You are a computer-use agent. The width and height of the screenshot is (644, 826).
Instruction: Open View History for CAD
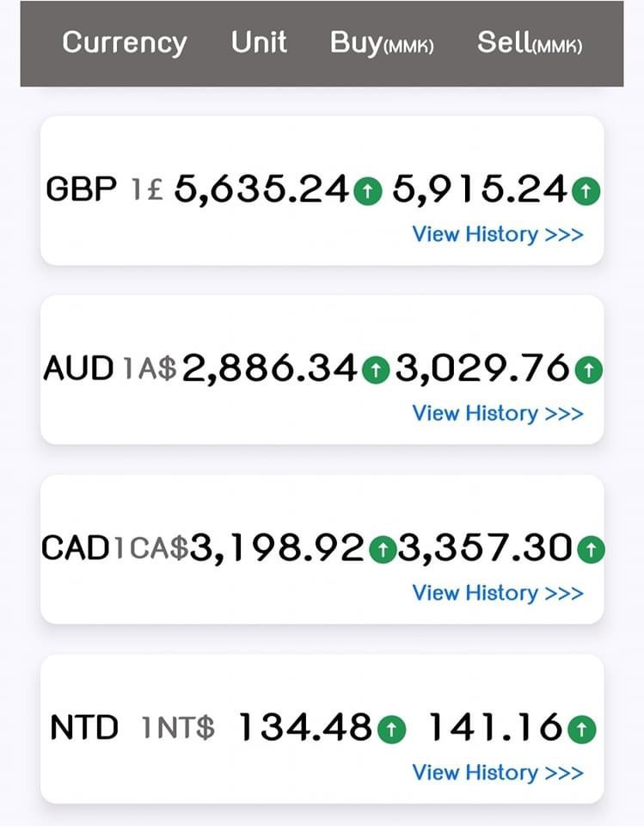(x=497, y=593)
